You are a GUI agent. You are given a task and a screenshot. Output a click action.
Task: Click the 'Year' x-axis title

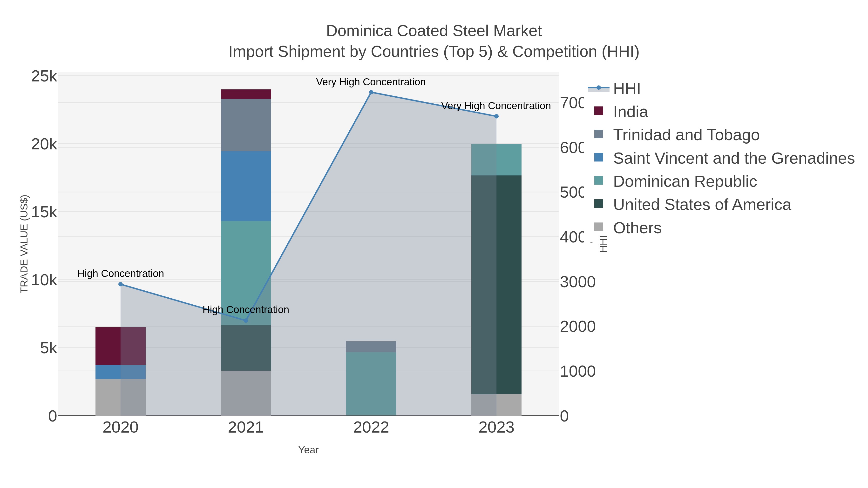[x=308, y=450]
